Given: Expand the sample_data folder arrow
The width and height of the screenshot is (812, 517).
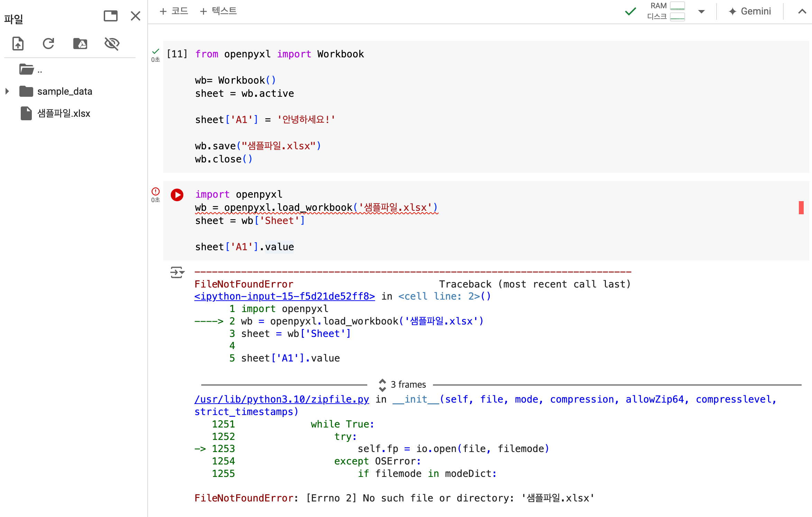Looking at the screenshot, I should click(7, 91).
